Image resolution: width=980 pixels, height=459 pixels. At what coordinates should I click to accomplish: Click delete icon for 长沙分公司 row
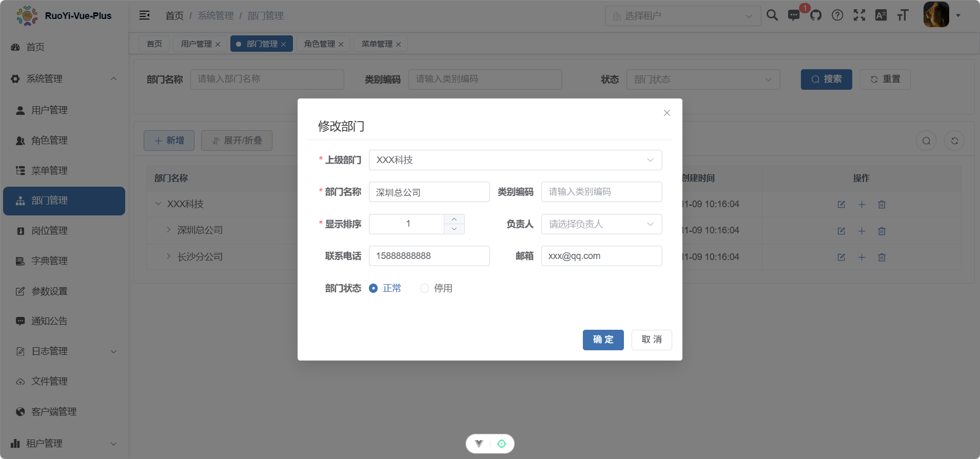click(x=881, y=257)
